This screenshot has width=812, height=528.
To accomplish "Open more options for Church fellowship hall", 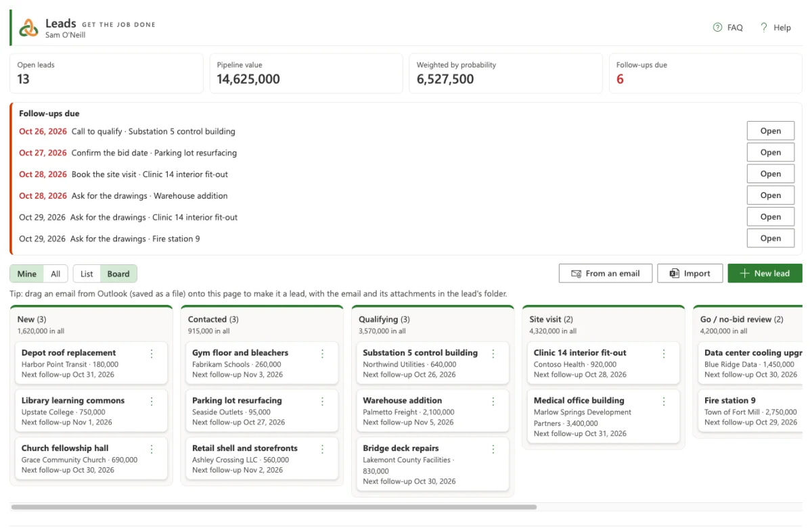I will pyautogui.click(x=152, y=449).
